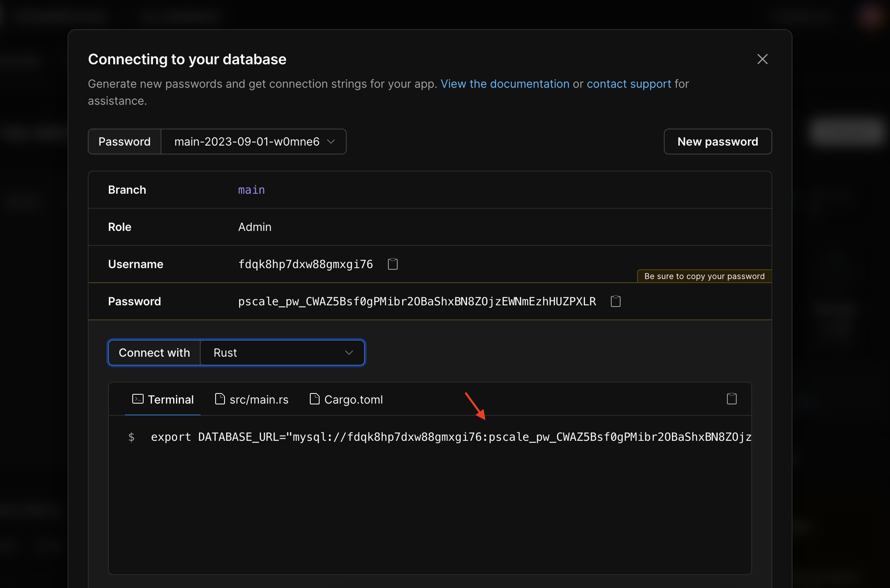Viewport: 890px width, 588px height.
Task: Click the Terminal tab icon
Action: tap(138, 399)
